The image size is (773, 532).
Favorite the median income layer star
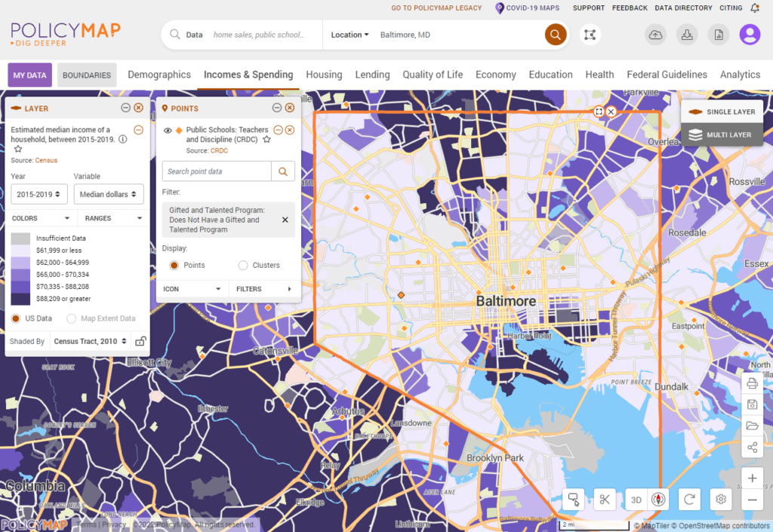(18, 149)
